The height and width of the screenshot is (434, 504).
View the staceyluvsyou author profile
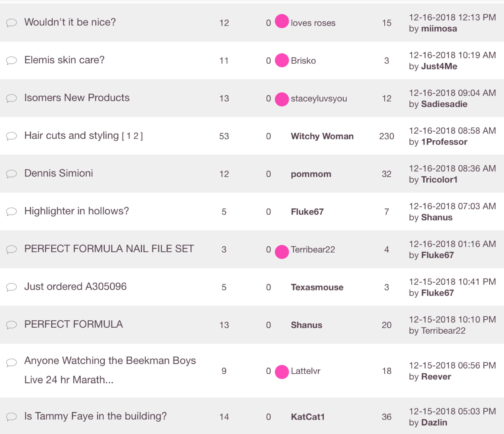318,99
